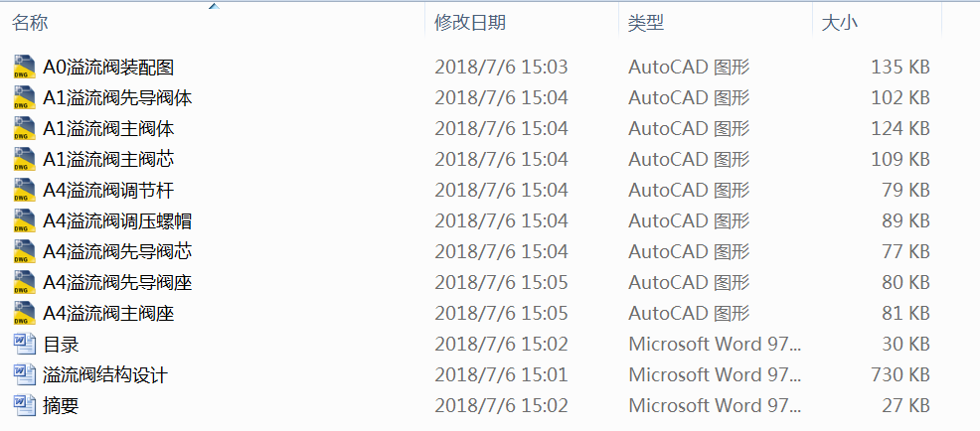Toggle sort arrow above the 名称 column
980x431 pixels.
point(214,6)
